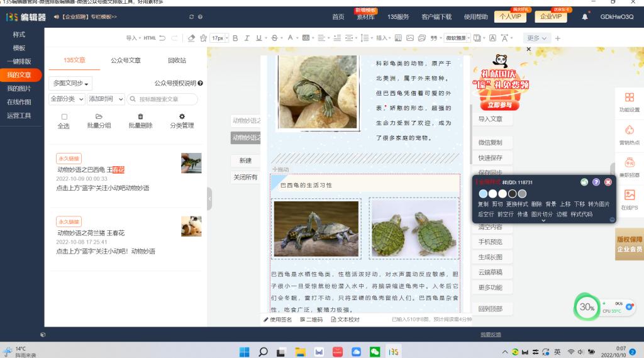Click the 快速保存 button
The image size is (644, 358).
490,158
